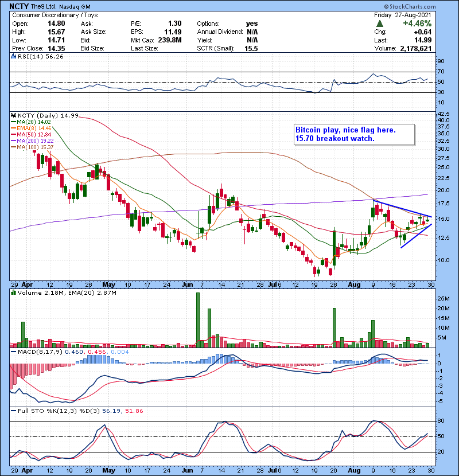Click the 25M label on the volume axis

click(x=444, y=299)
